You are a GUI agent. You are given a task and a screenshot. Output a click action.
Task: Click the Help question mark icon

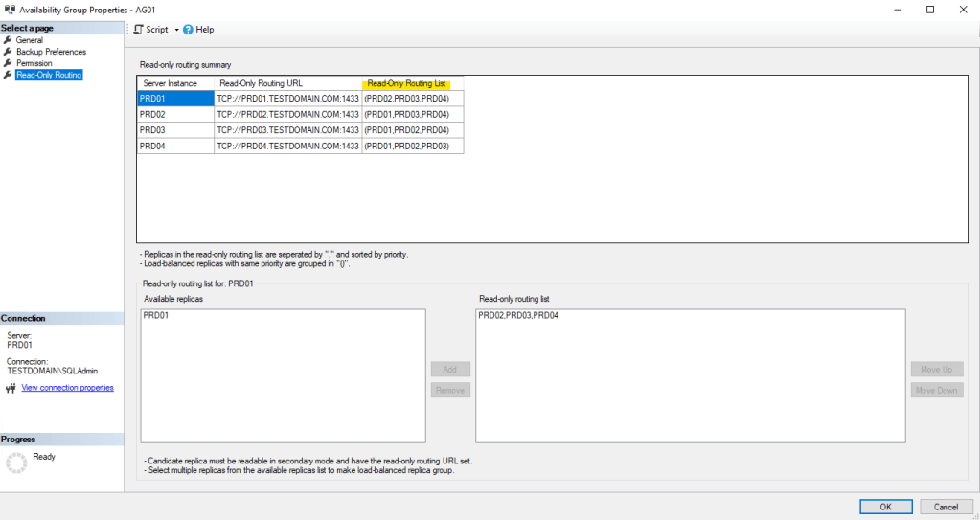coord(189,30)
